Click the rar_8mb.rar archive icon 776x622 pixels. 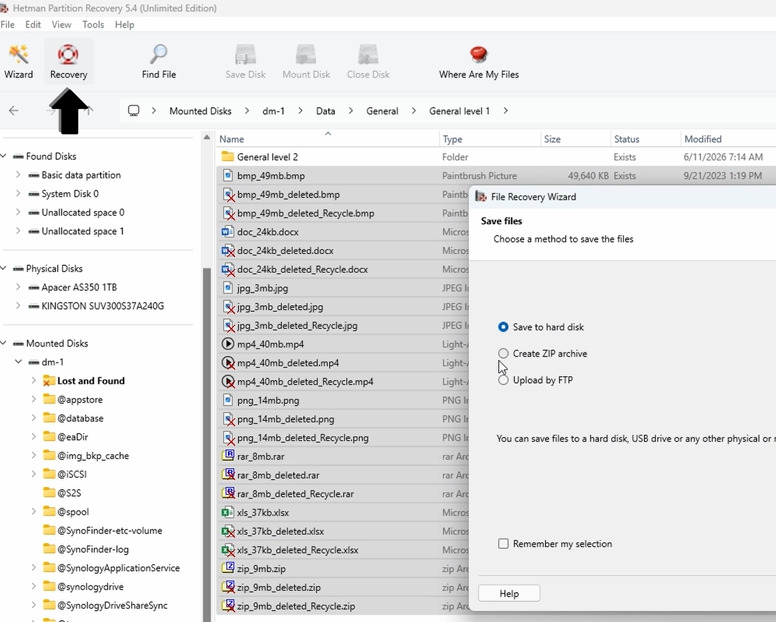tap(228, 456)
